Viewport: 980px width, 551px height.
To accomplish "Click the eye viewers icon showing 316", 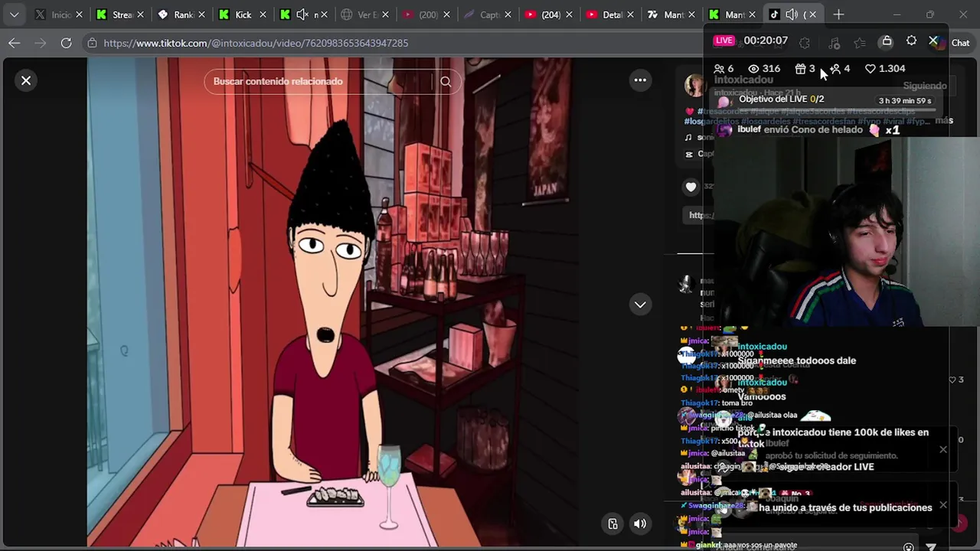I will [x=753, y=69].
